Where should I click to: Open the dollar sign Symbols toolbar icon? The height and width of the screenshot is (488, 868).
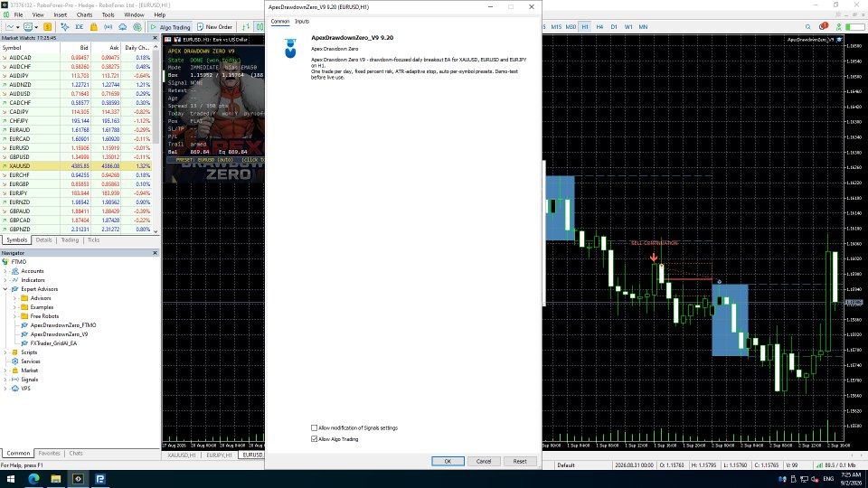click(x=48, y=26)
